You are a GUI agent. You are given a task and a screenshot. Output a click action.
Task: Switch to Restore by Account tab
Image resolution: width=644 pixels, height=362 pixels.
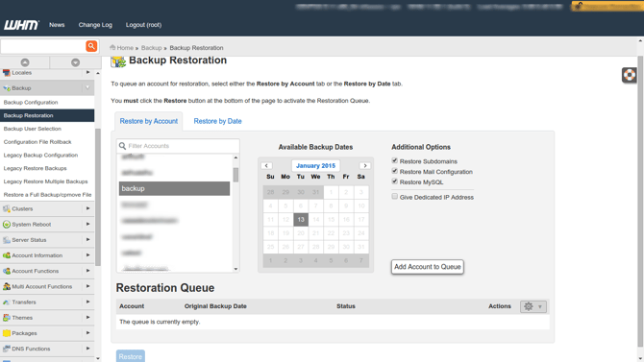(x=149, y=121)
